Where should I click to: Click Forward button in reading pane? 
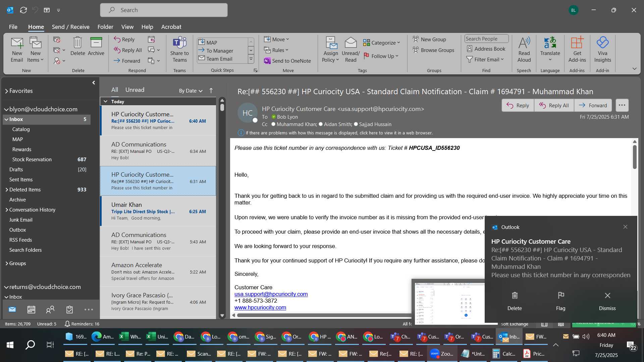click(593, 105)
